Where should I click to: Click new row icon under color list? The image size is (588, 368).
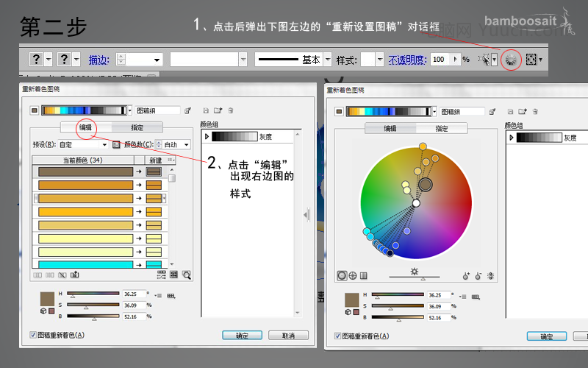pyautogui.click(x=75, y=275)
